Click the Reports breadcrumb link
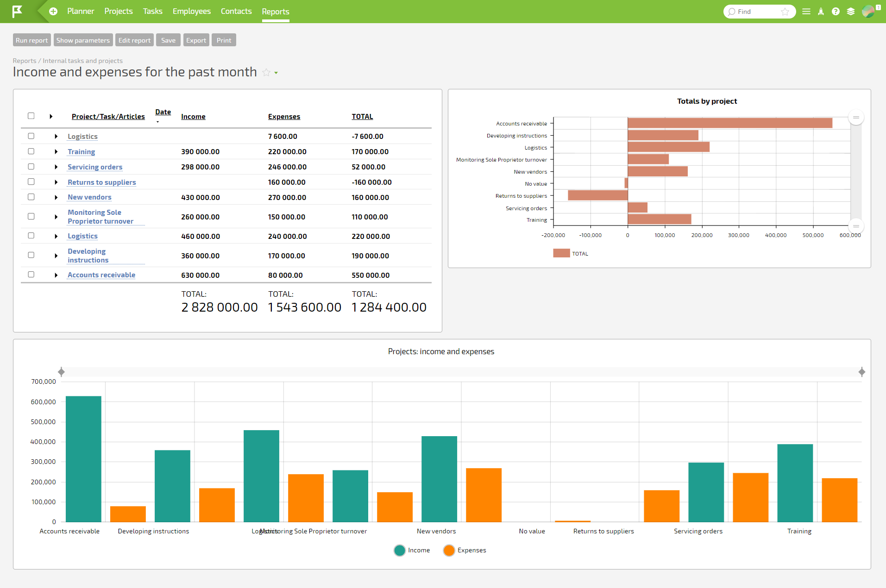 pos(25,61)
